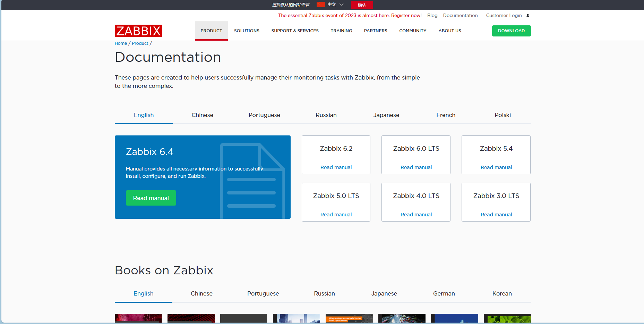Open the SUPPORT & SERVICES menu
The image size is (644, 324).
295,31
